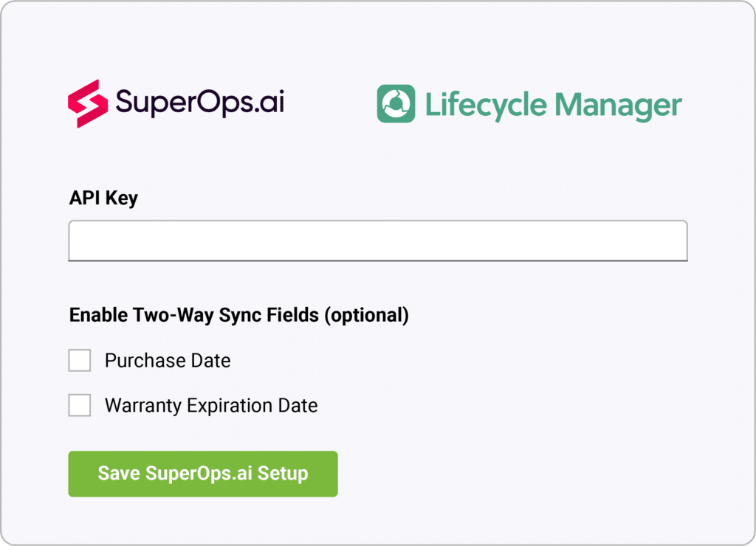Focus the empty API Key text box
This screenshot has height=546, width=756.
pos(378,241)
